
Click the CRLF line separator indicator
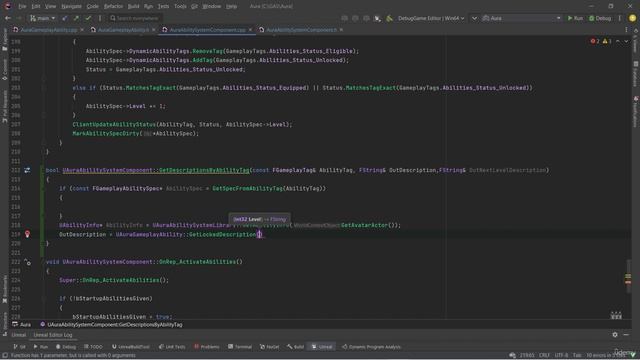click(x=544, y=355)
